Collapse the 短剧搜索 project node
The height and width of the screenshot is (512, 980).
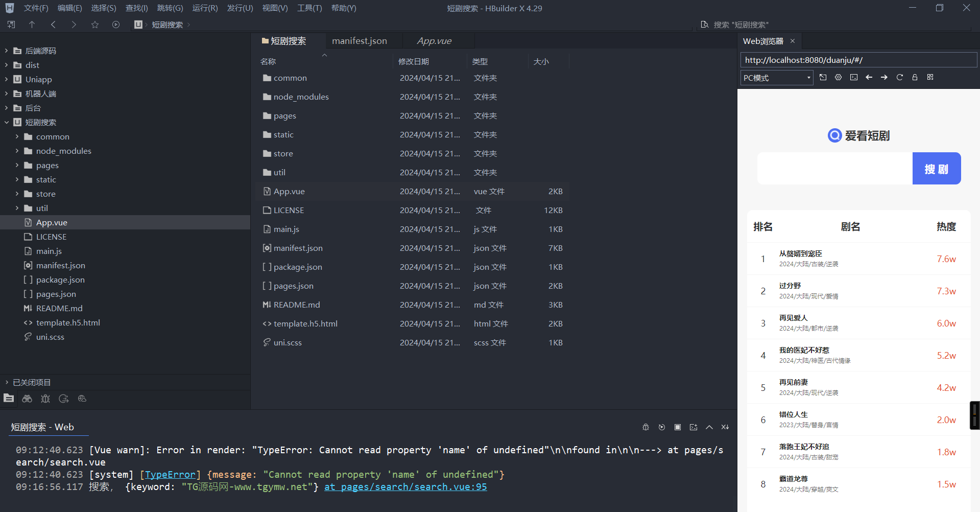click(x=7, y=122)
